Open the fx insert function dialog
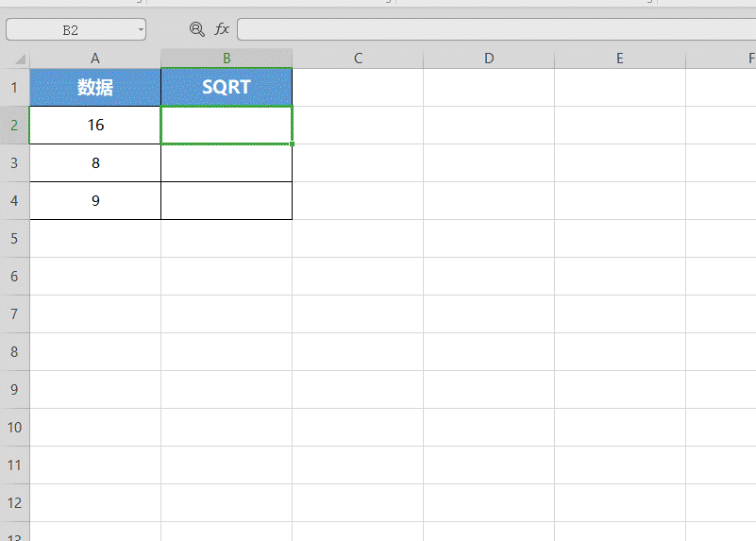 click(x=222, y=29)
